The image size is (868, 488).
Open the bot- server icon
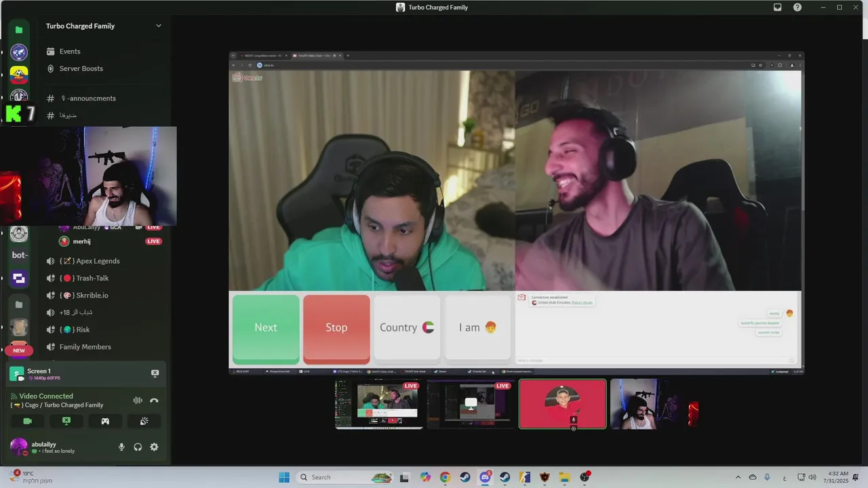coord(19,256)
